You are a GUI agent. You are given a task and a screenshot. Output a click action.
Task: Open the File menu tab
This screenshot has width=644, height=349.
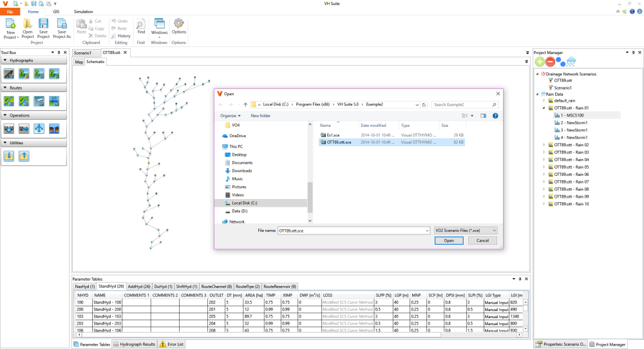pos(10,12)
